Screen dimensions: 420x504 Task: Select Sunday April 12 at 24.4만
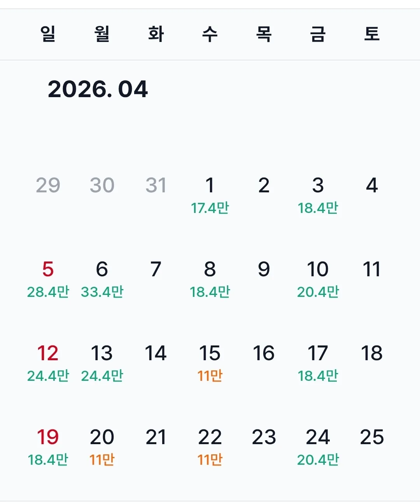pos(48,363)
